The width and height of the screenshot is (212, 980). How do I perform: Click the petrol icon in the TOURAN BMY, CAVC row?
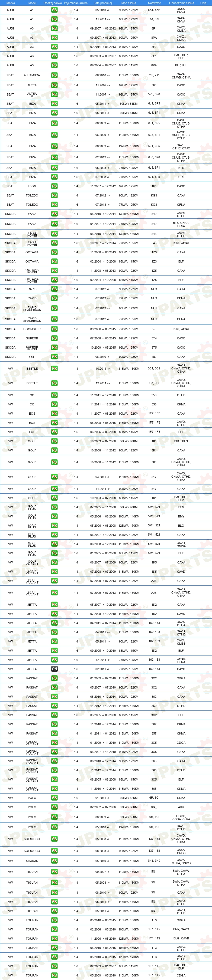pyautogui.click(x=54, y=929)
